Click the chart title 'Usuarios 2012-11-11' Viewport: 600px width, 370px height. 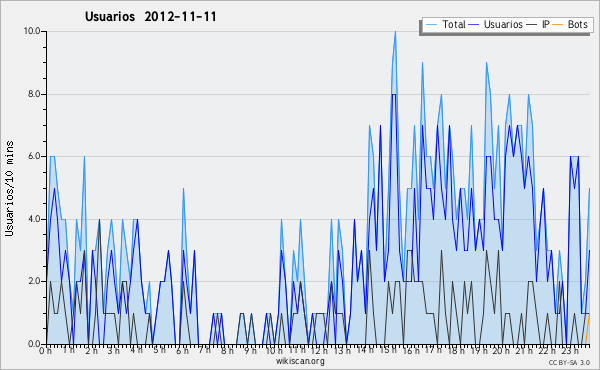click(x=150, y=17)
